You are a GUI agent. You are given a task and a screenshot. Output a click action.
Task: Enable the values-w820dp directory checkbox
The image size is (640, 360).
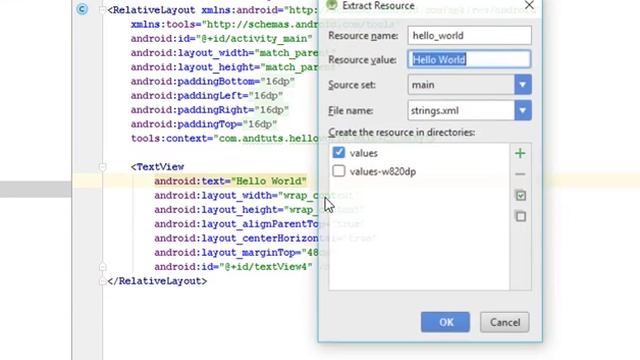(x=338, y=171)
